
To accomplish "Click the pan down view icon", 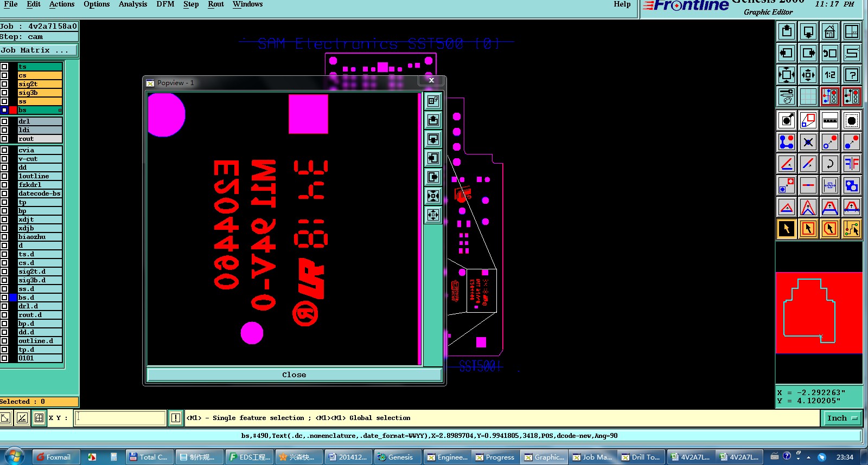I will 808,31.
